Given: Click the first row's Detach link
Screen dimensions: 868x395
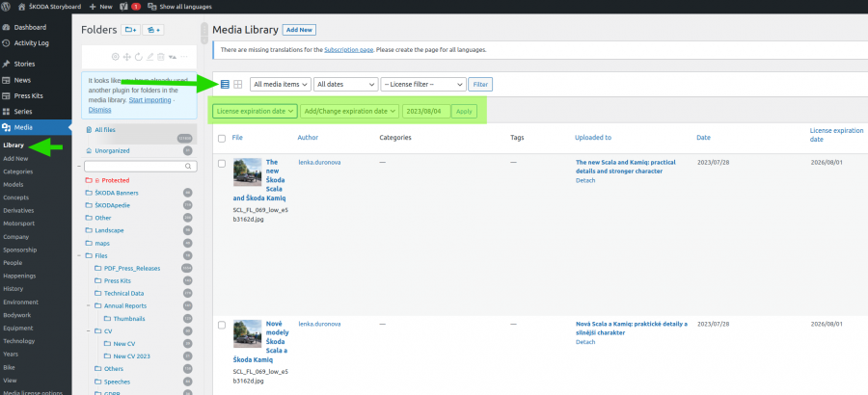Looking at the screenshot, I should click(x=585, y=180).
